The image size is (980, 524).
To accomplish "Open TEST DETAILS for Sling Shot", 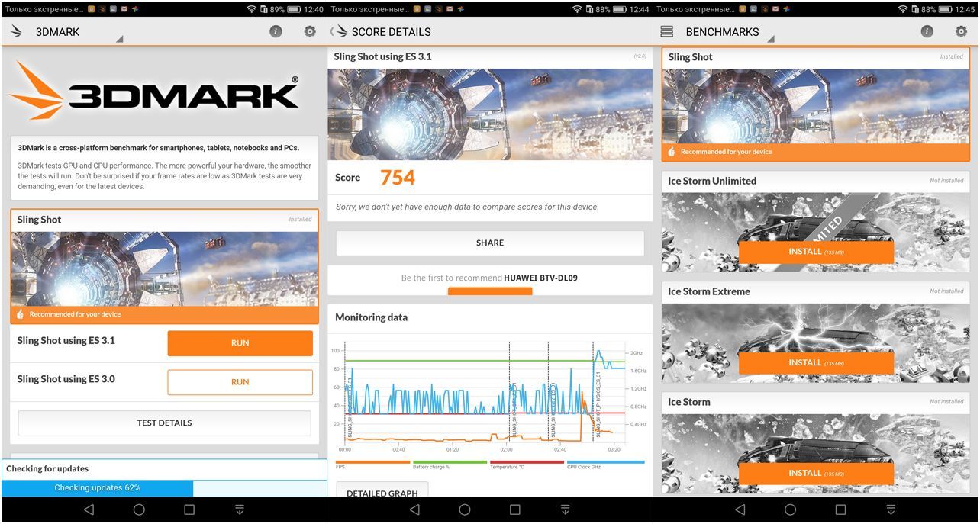I will click(164, 423).
